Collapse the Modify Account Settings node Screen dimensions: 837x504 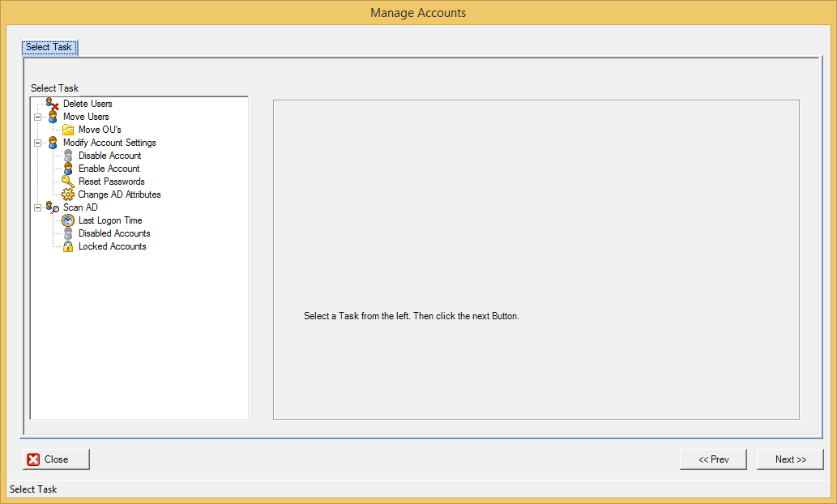(37, 143)
